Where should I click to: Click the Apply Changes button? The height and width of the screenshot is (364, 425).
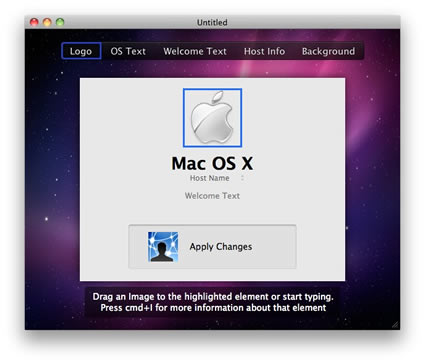tap(212, 247)
